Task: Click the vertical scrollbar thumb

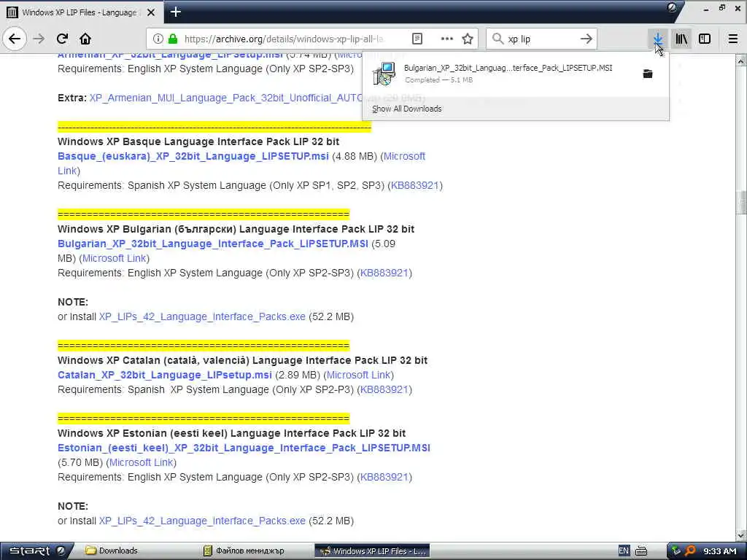Action: pos(741,203)
